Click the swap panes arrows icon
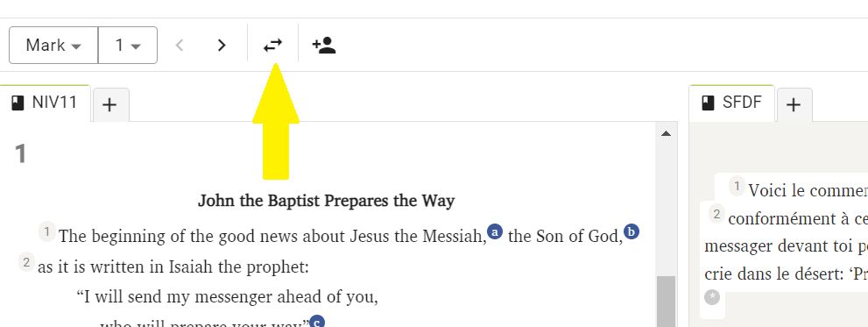The height and width of the screenshot is (327, 868). point(272,45)
